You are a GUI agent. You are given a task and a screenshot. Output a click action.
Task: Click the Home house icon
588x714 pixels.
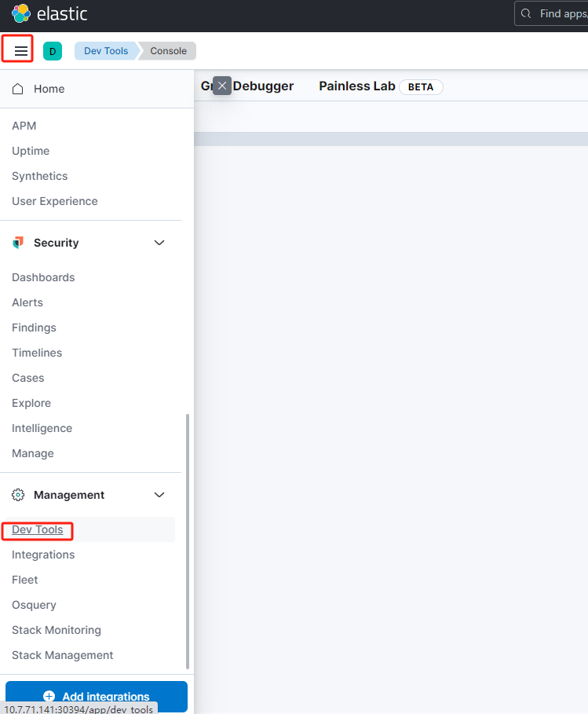tap(18, 89)
